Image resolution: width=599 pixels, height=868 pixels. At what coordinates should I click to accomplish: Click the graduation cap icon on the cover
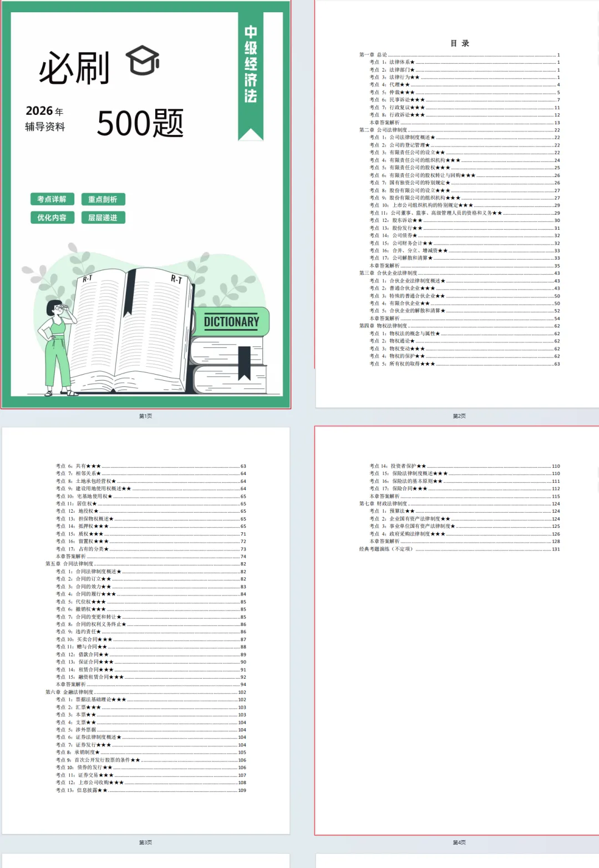click(143, 60)
